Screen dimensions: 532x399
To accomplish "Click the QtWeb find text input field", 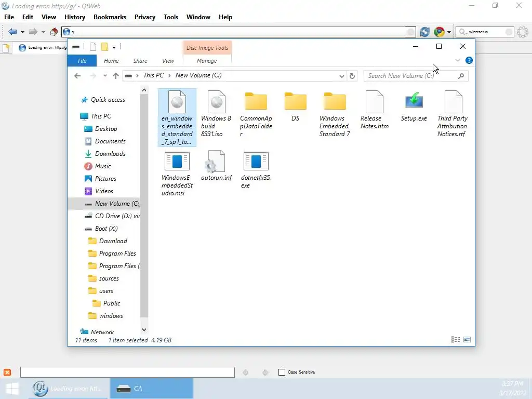I will pos(128,372).
